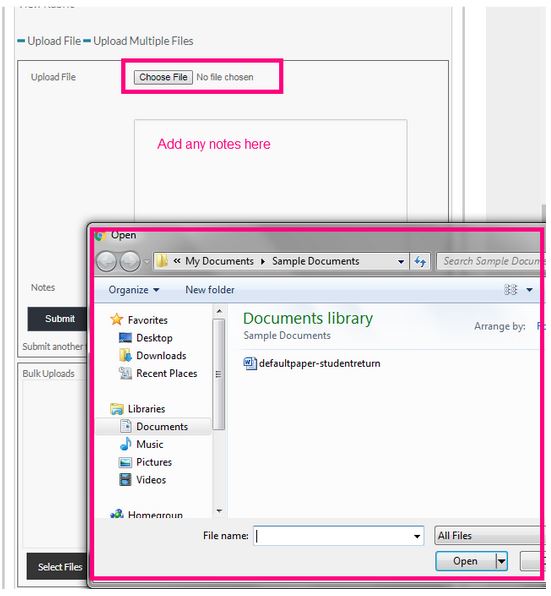
Task: Click the refresh icon beside address bar
Action: coord(420,262)
